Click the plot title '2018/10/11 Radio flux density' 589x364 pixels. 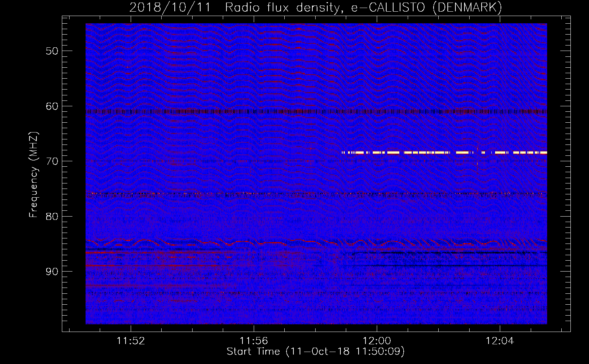pos(236,7)
